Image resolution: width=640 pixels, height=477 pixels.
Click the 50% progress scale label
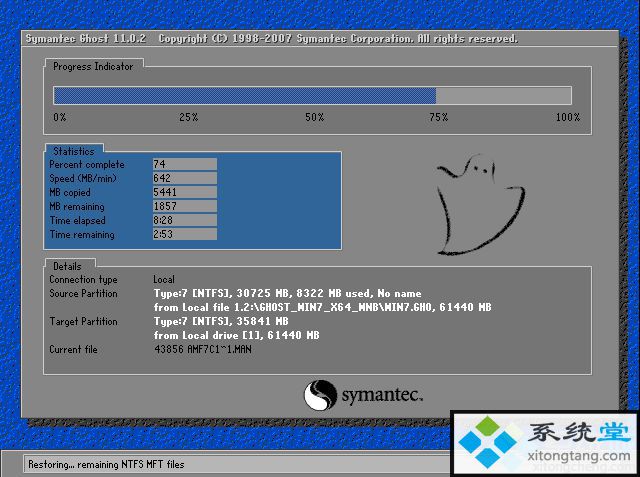315,118
